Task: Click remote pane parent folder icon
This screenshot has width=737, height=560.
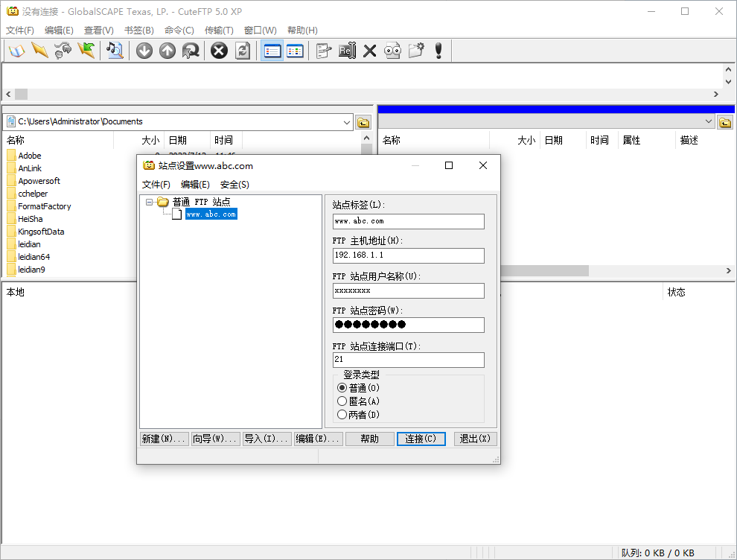Action: (x=725, y=123)
